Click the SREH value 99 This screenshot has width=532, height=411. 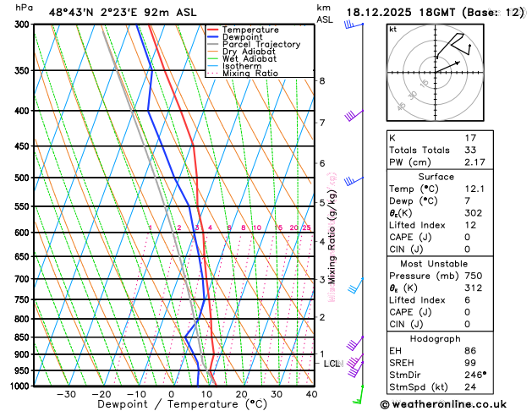470,363
